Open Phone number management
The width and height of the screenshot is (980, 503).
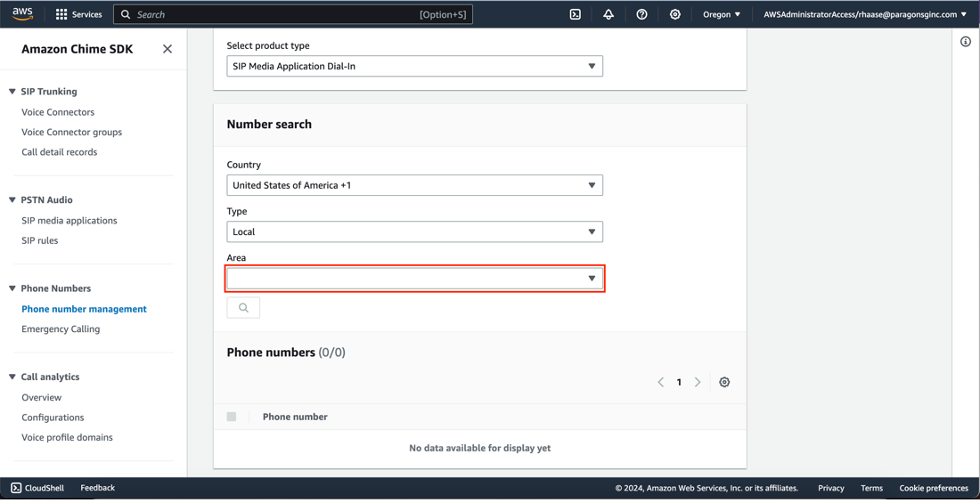pyautogui.click(x=85, y=309)
